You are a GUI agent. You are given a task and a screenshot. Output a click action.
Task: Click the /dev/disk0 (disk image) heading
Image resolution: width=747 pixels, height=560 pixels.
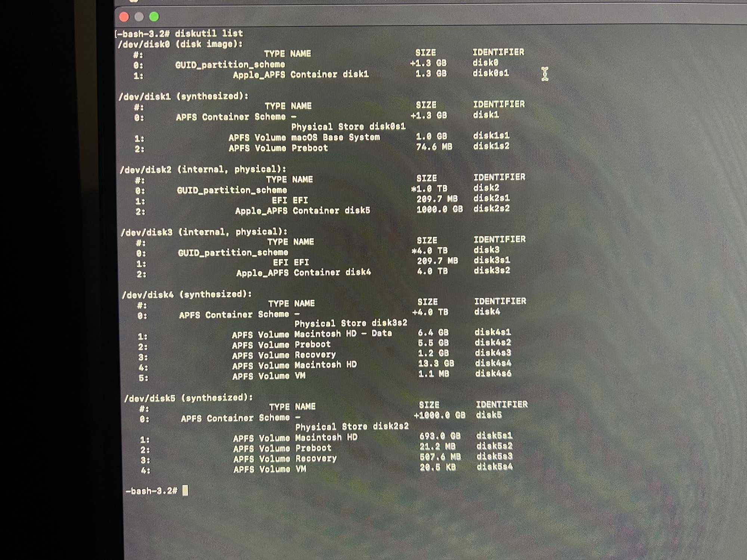tap(180, 44)
